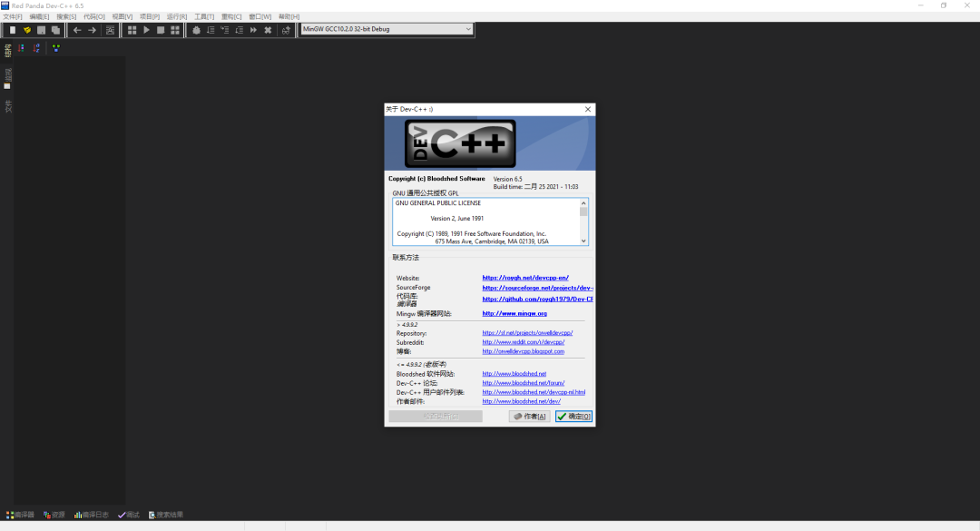The image size is (980, 531).
Task: Switch to the 调试 panel tab
Action: [x=129, y=515]
